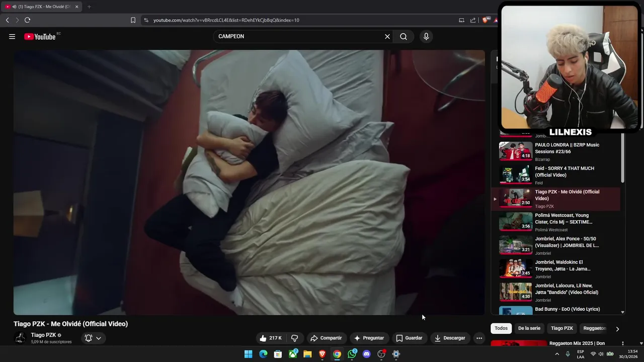Select the Tiago PZK filter chip
The image size is (644, 362).
562,328
